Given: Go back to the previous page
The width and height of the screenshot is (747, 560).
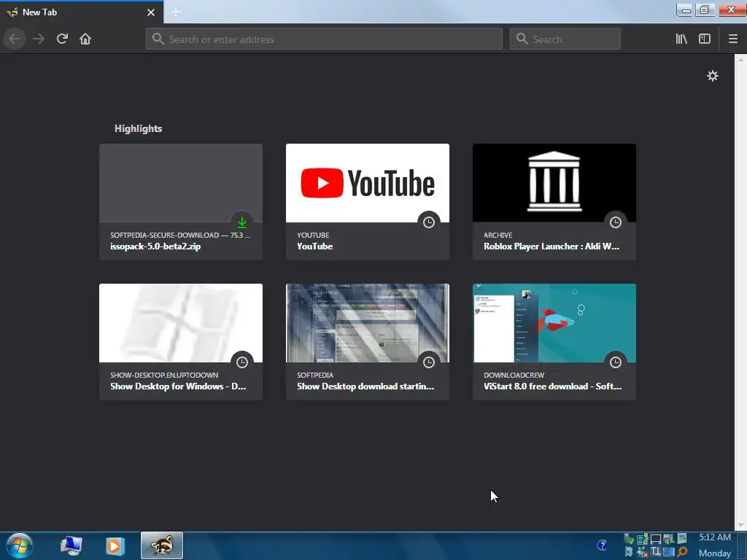Looking at the screenshot, I should [15, 39].
